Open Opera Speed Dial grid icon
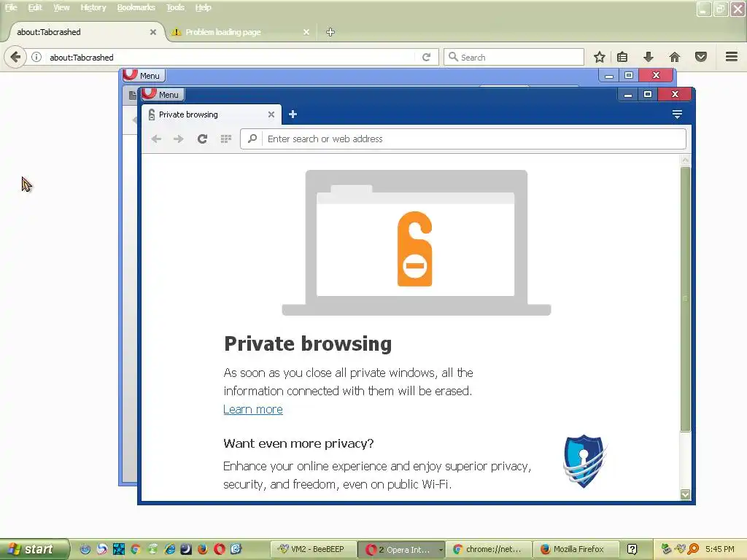Screen dimensions: 747x560 [226, 139]
